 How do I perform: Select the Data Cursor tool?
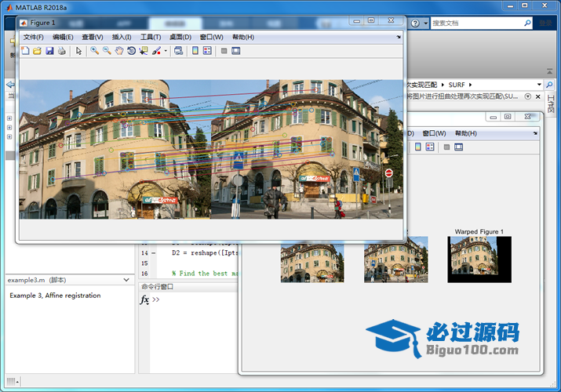tap(144, 51)
